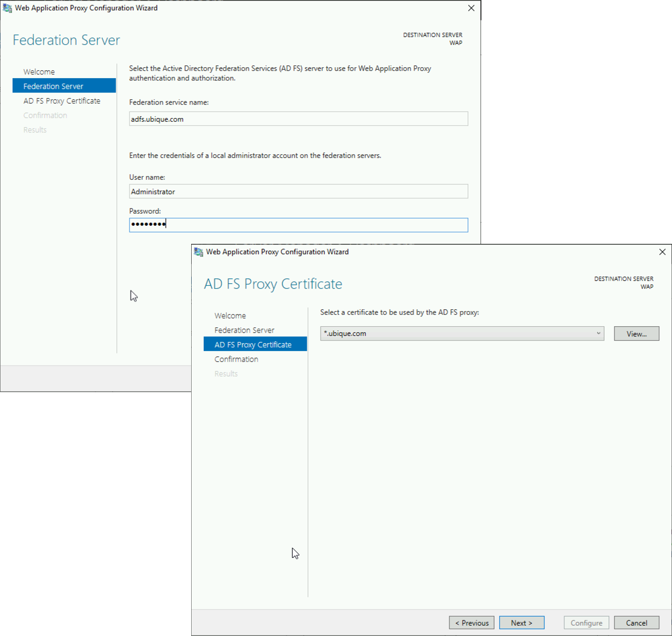Select Welcome step in the front wizard window

click(x=230, y=316)
